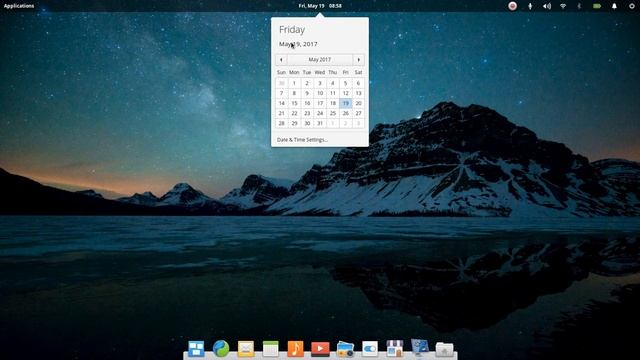Select day 28 in the calendar
Viewport: 640px width, 360px height.
click(x=281, y=123)
